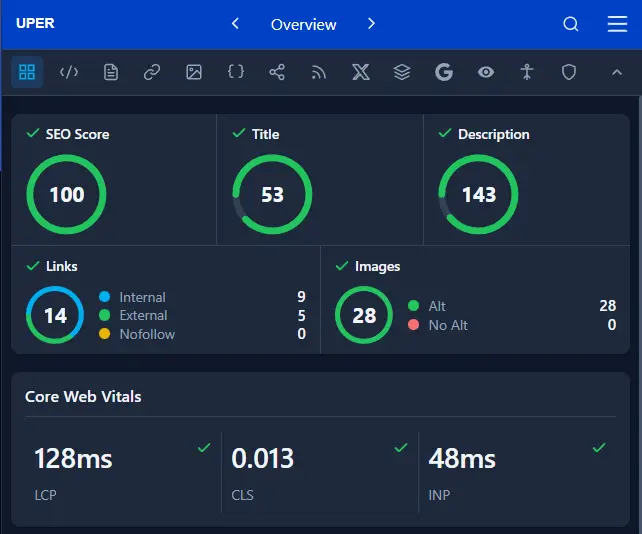Select the Nofollow links row
The width and height of the screenshot is (642, 534).
coord(202,334)
